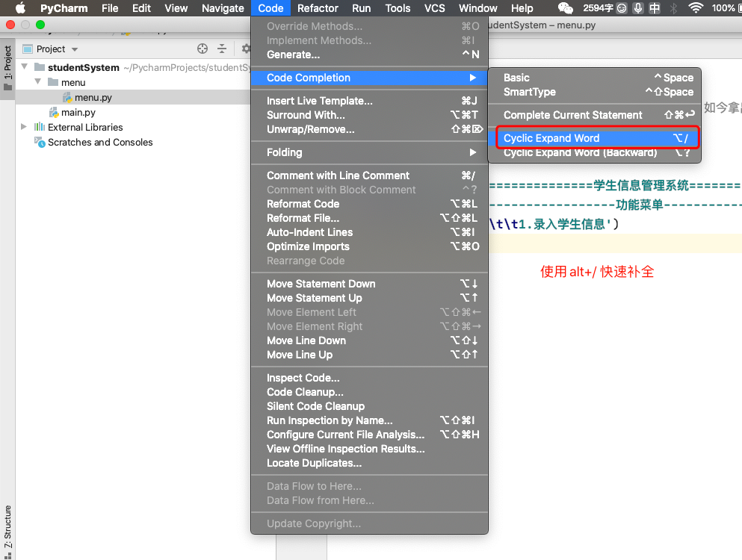The width and height of the screenshot is (742, 560).
Task: Open the Navigate menu
Action: coord(223,8)
